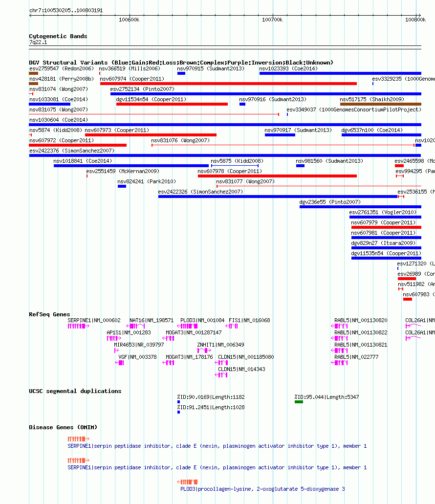The width and height of the screenshot is (435, 504).
Task: Click the esv3349037 (1000GenomesConsortiumPilotProject) label
Action: point(354,110)
